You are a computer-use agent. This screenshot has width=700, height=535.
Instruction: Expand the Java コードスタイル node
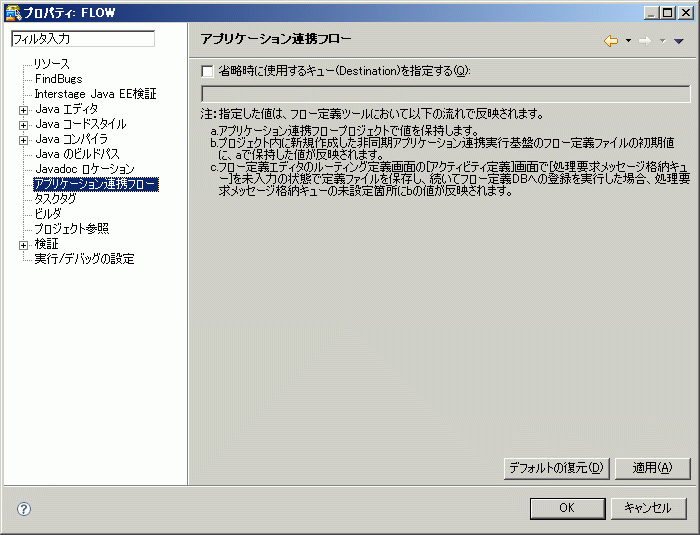point(24,125)
